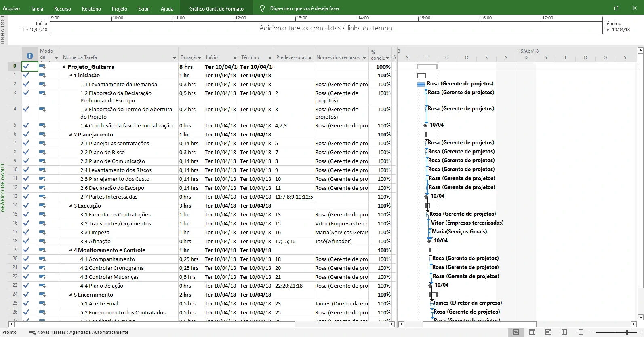Click the Indicators info column header icon
The height and width of the screenshot is (337, 644).
pos(29,56)
